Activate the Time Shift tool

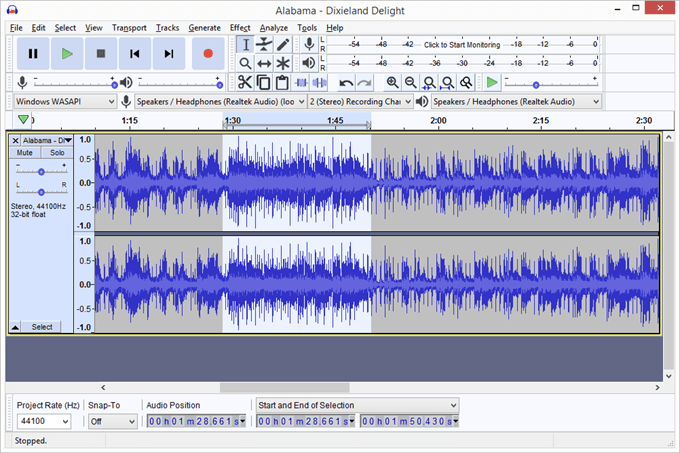coord(264,63)
